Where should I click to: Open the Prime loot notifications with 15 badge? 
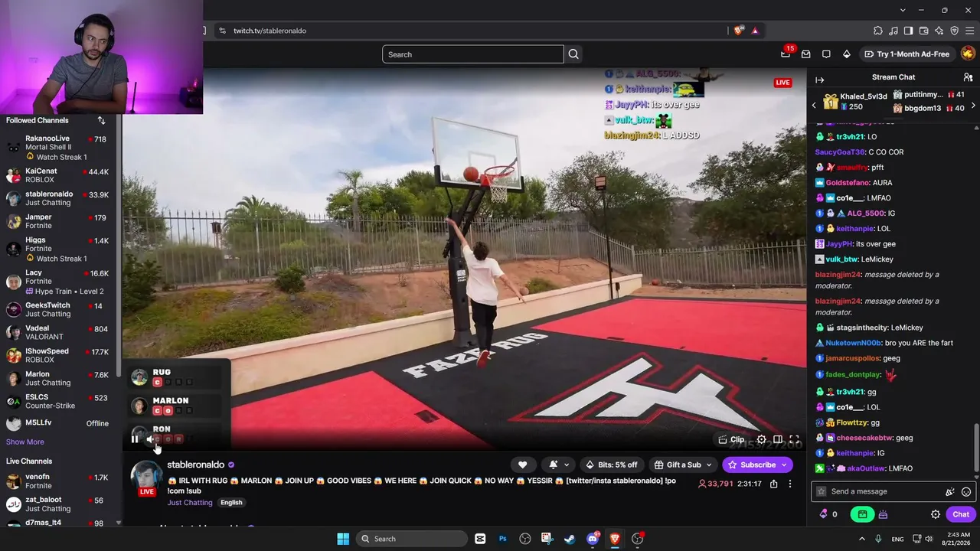point(786,54)
